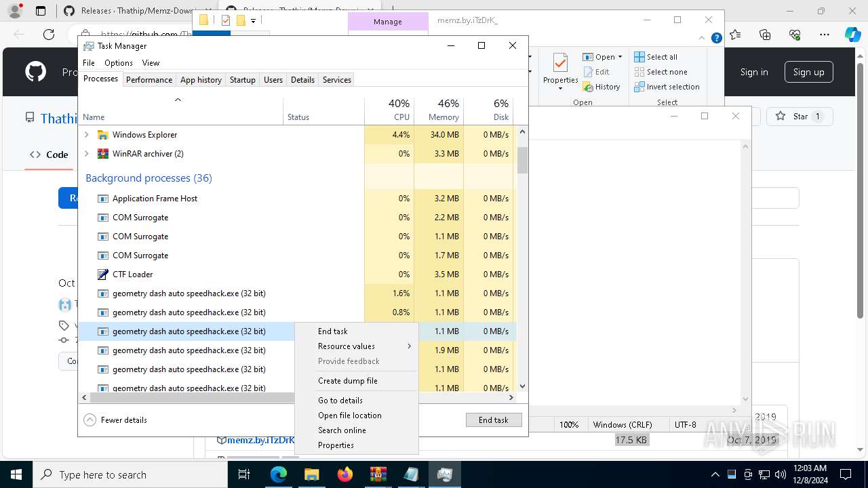Viewport: 868px width, 488px height.
Task: Open Edge browser essentials heart icon
Action: 795,35
